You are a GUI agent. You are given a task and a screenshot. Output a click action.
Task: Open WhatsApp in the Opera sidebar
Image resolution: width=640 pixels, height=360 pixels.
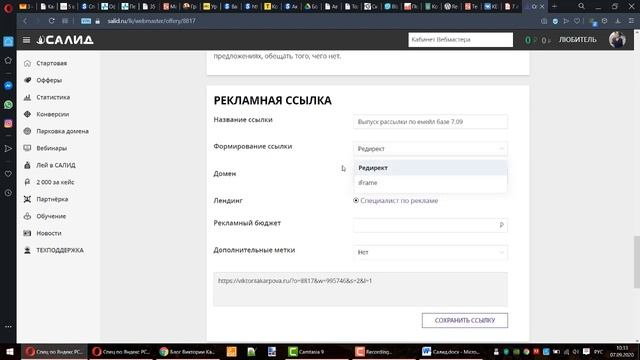8,105
